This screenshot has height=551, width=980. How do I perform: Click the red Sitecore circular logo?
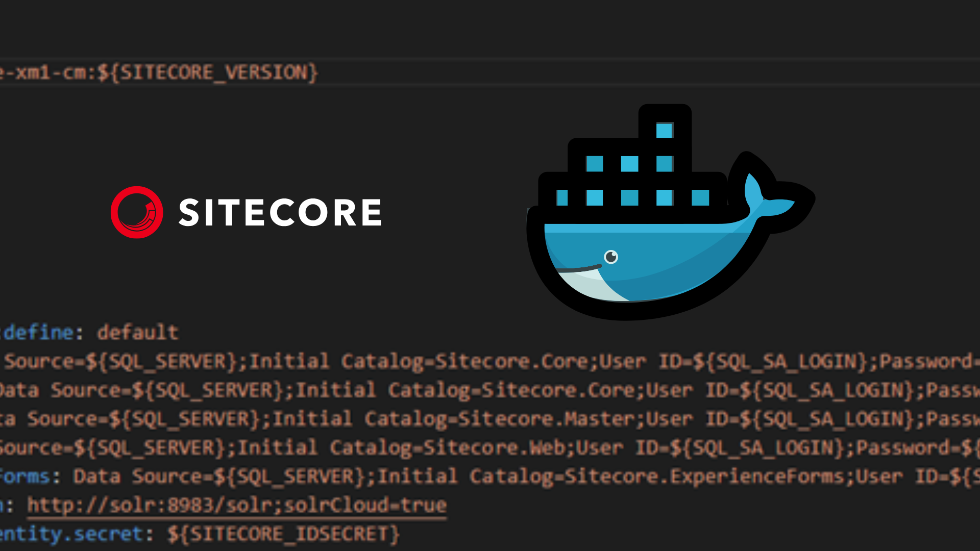[x=137, y=212]
